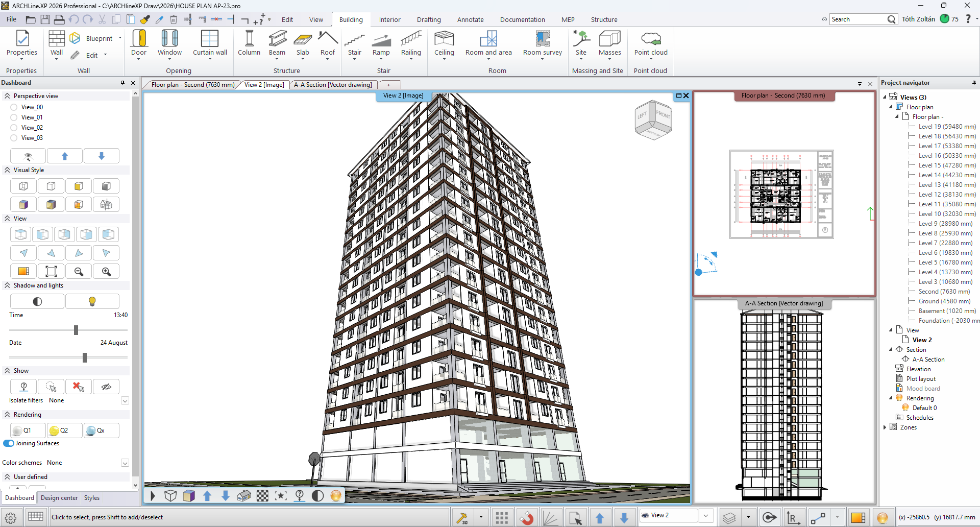Expand the Zones tree node

click(x=885, y=427)
